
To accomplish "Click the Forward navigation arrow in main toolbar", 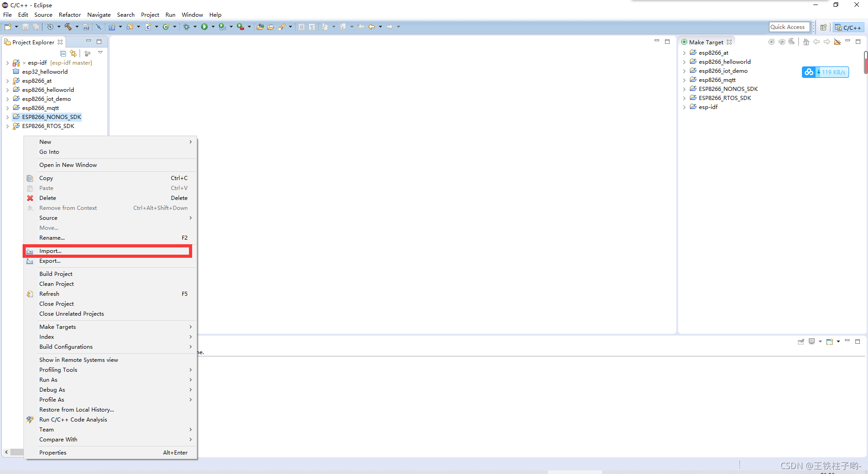I will coord(390,27).
